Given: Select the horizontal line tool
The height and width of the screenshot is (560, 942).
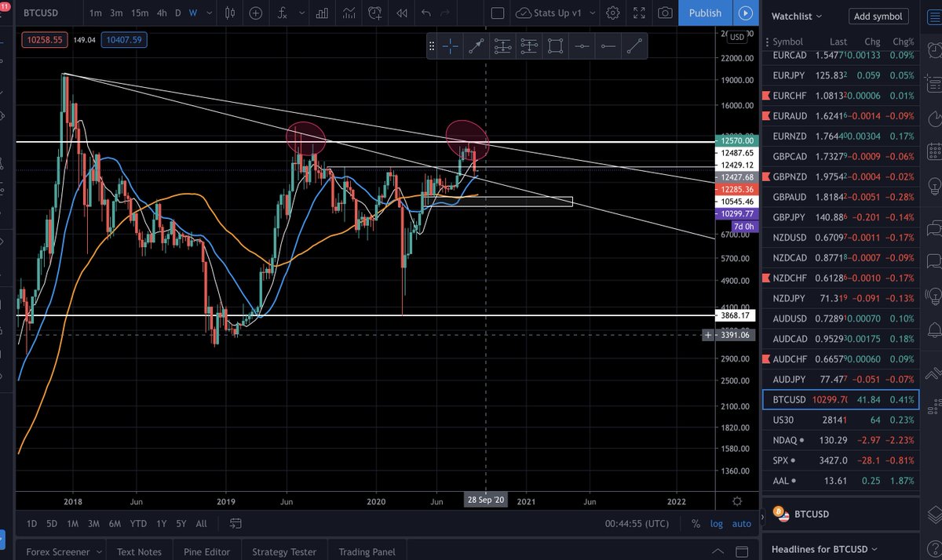Looking at the screenshot, I should click(582, 47).
